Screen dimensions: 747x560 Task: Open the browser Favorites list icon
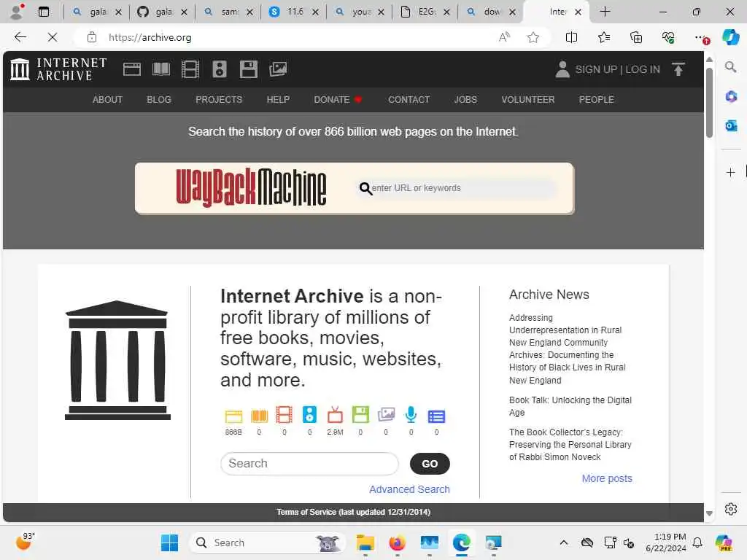tap(603, 37)
